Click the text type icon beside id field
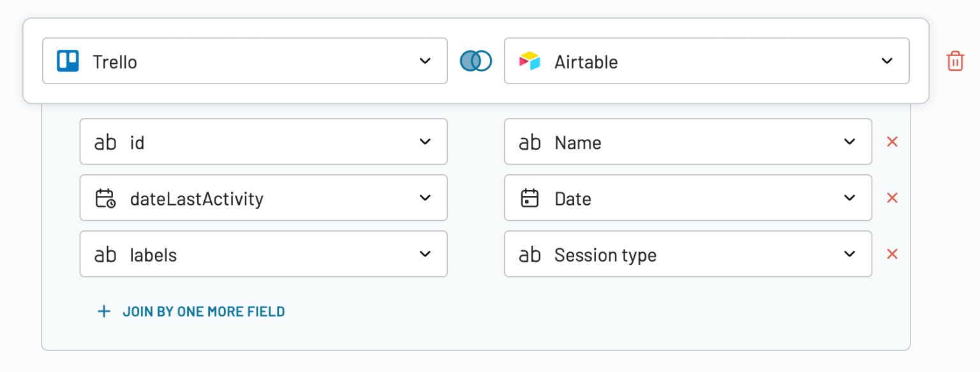 click(105, 142)
